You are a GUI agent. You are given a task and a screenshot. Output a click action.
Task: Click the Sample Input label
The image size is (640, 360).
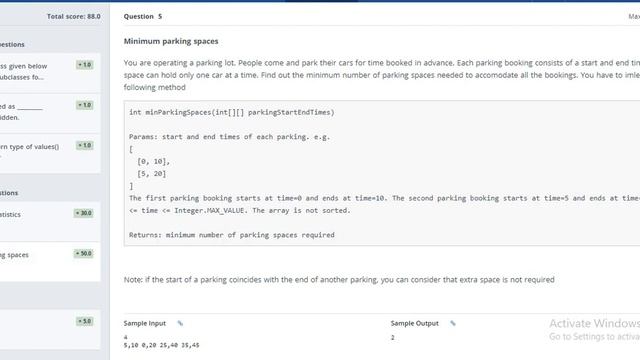145,323
